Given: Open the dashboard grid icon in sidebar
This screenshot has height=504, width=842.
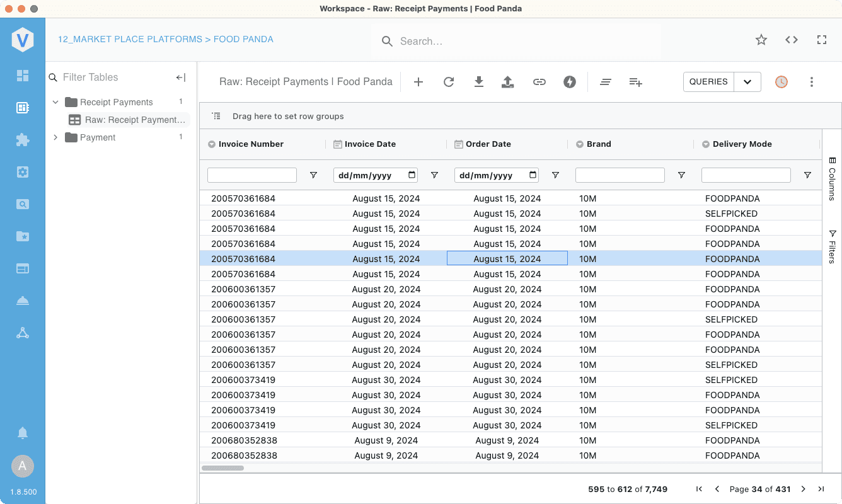Looking at the screenshot, I should coord(23,76).
